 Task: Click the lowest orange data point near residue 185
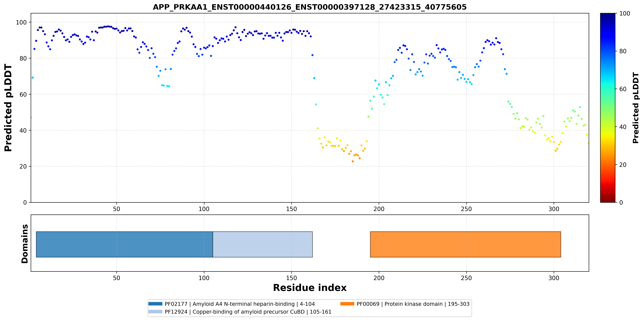[353, 161]
